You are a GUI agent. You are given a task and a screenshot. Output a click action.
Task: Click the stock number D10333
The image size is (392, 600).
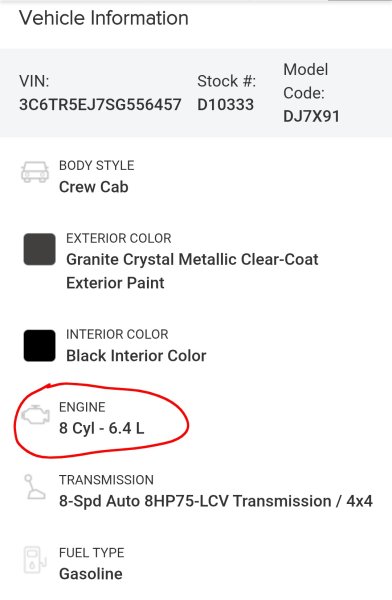(225, 104)
